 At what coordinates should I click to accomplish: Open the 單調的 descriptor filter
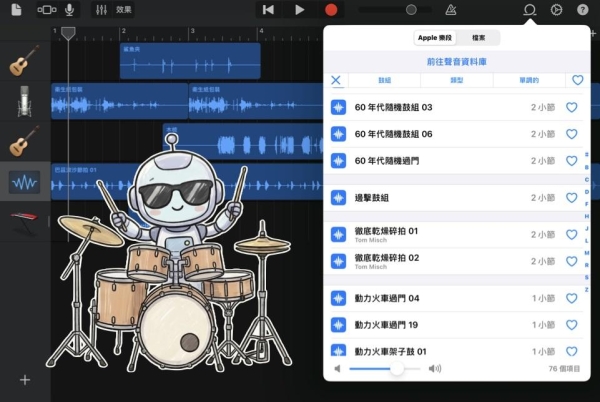[529, 80]
